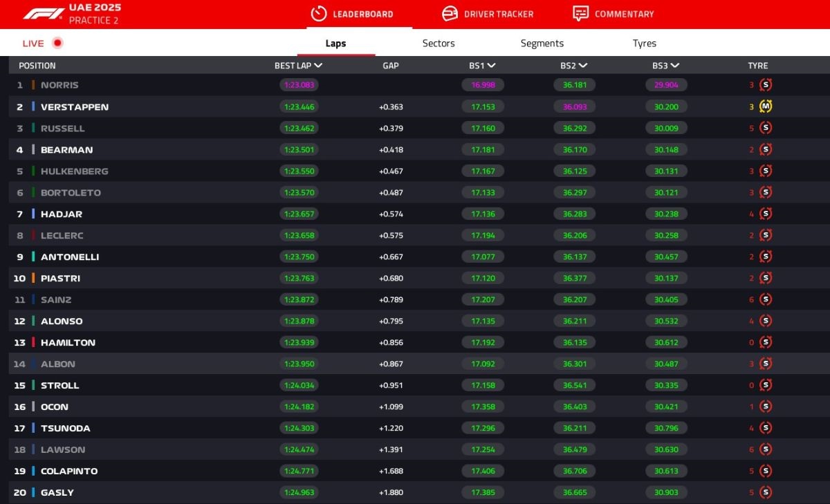Expand the BEST LAP sort chevron
Viewport: 830px width, 504px height.
pos(318,66)
